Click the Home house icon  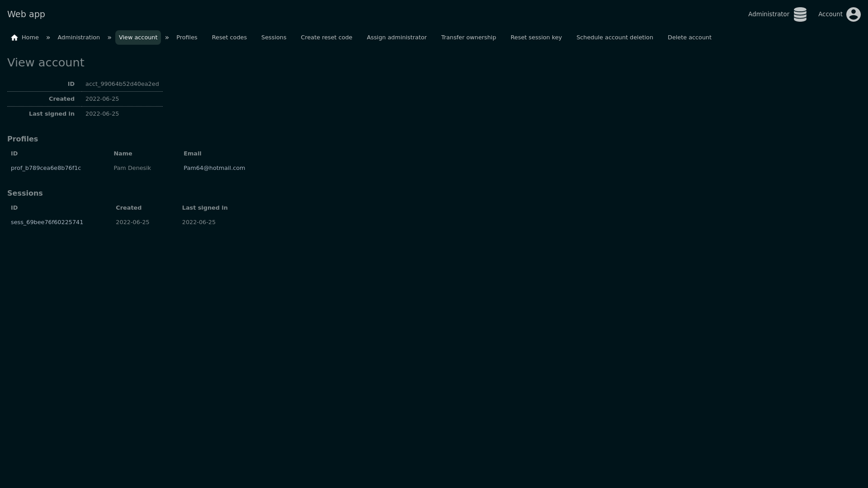tap(14, 38)
